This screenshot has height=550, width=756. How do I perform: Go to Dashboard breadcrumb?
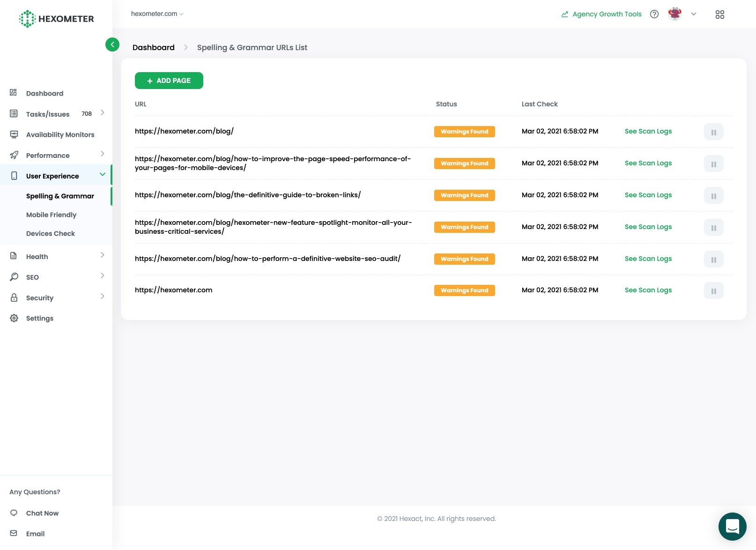[154, 47]
